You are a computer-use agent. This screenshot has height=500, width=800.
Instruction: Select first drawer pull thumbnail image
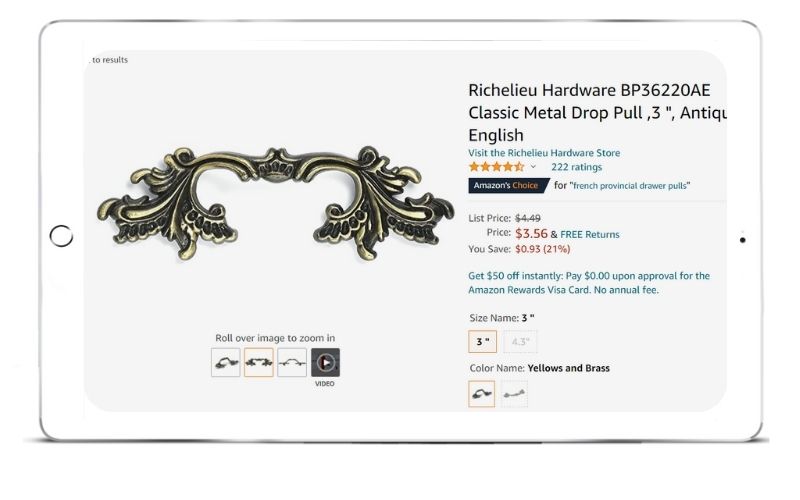point(226,363)
